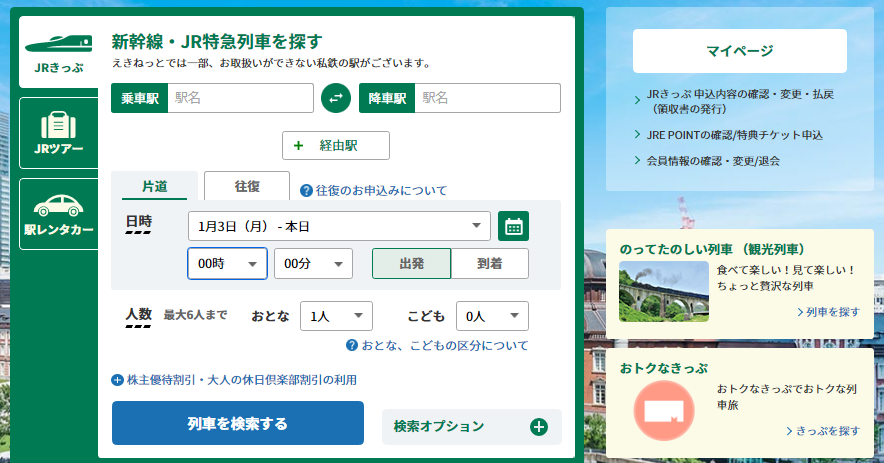
Task: Select the 片道 one-way tab
Action: (x=154, y=186)
